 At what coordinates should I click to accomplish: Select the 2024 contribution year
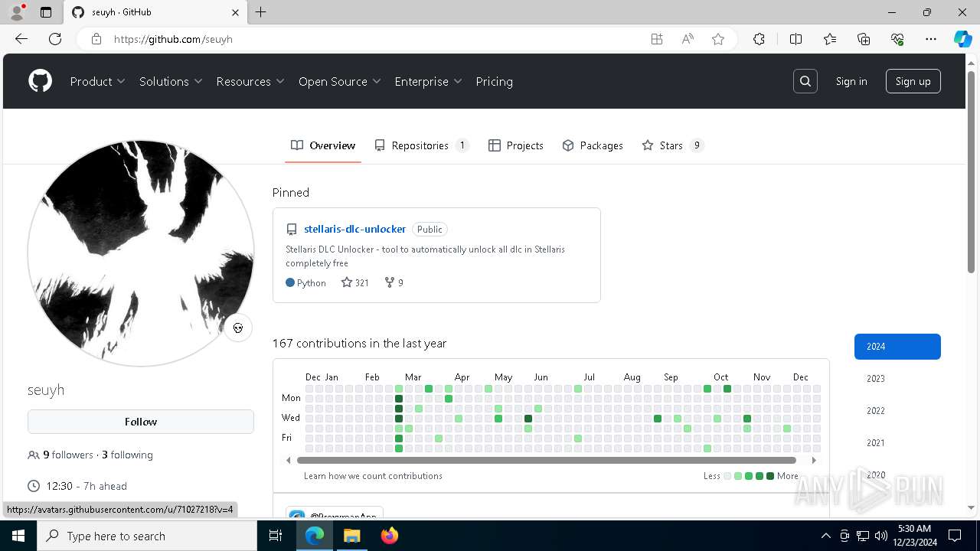click(897, 347)
